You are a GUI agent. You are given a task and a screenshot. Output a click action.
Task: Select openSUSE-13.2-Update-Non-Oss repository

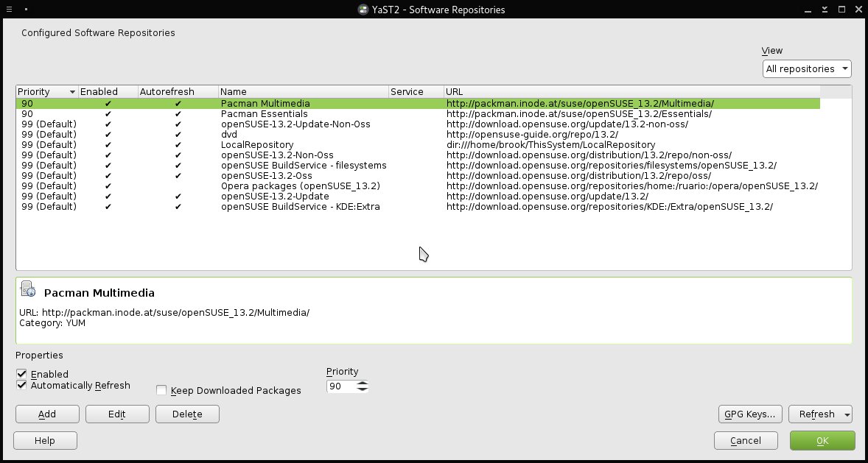[x=418, y=124]
